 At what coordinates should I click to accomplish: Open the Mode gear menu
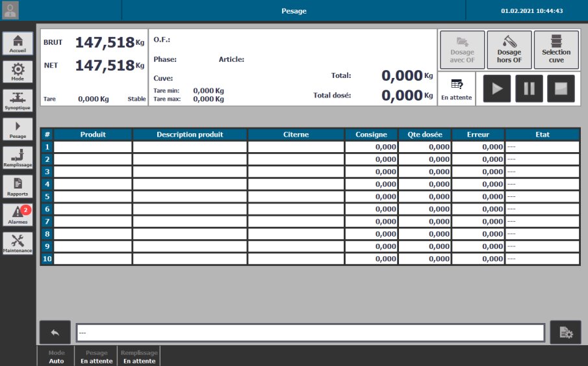click(x=18, y=72)
